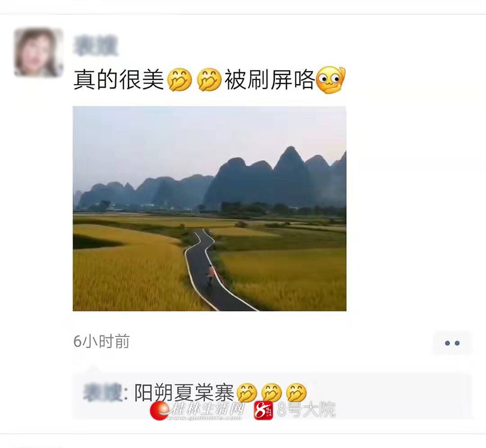The width and height of the screenshot is (486, 448).
Task: Click the comment text 阳朔夏棠寨
Action: click(x=184, y=393)
